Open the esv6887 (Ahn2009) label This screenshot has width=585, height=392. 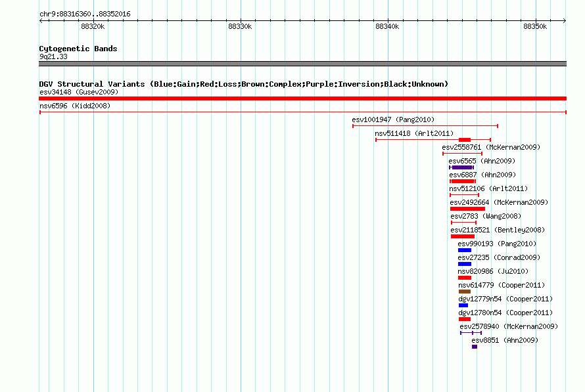[482, 175]
